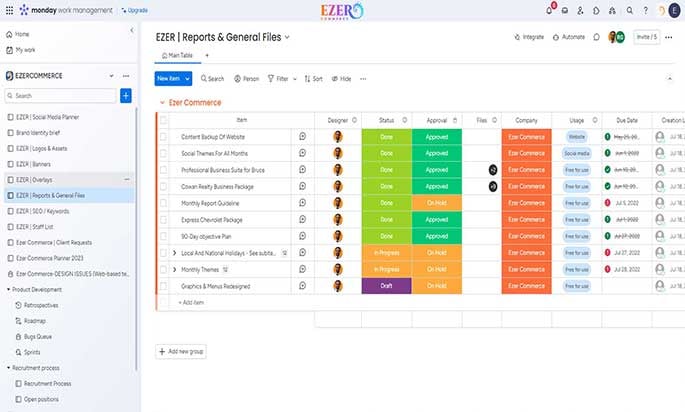The image size is (685, 412).
Task: Check Social Themes For All Months row
Action: [163, 153]
